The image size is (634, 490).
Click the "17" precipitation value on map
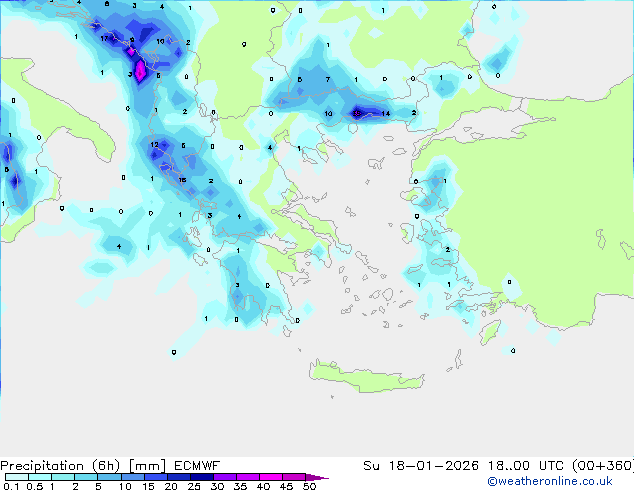pyautogui.click(x=104, y=38)
